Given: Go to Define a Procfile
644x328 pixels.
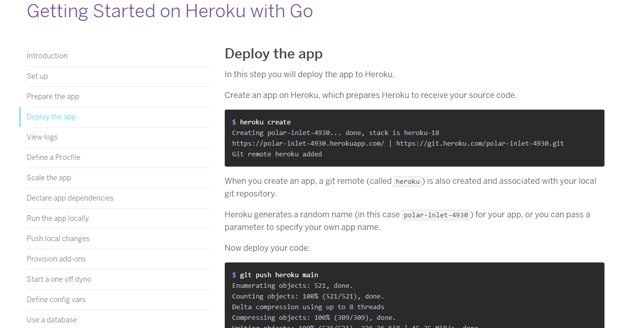Looking at the screenshot, I should coord(54,157).
